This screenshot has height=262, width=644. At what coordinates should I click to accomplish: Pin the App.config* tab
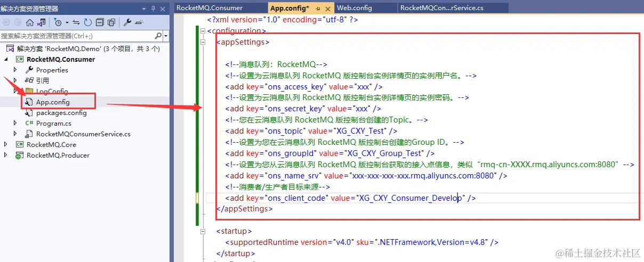318,8
